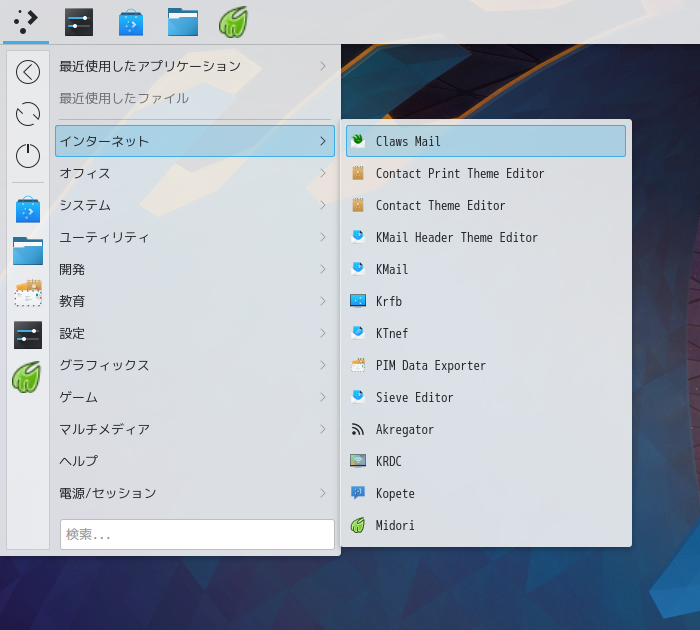Click the KMail envelope icon
This screenshot has height=630, width=700.
(x=358, y=269)
